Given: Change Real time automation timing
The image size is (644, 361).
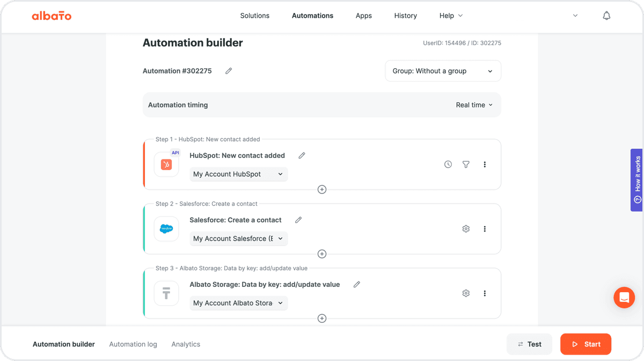Looking at the screenshot, I should tap(474, 105).
